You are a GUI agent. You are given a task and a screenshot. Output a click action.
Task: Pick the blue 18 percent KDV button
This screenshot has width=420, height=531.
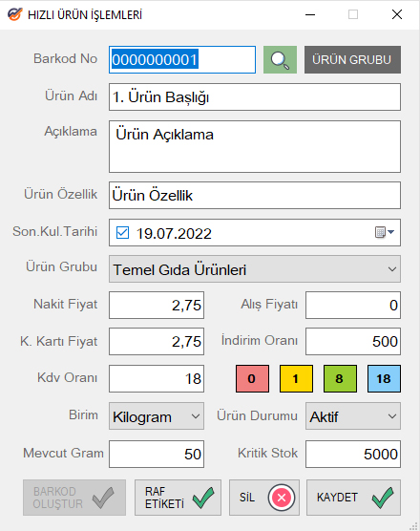[384, 378]
